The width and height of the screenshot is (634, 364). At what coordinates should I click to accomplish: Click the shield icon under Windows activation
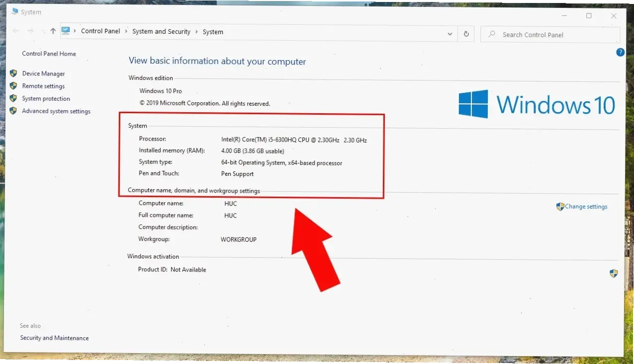click(614, 274)
